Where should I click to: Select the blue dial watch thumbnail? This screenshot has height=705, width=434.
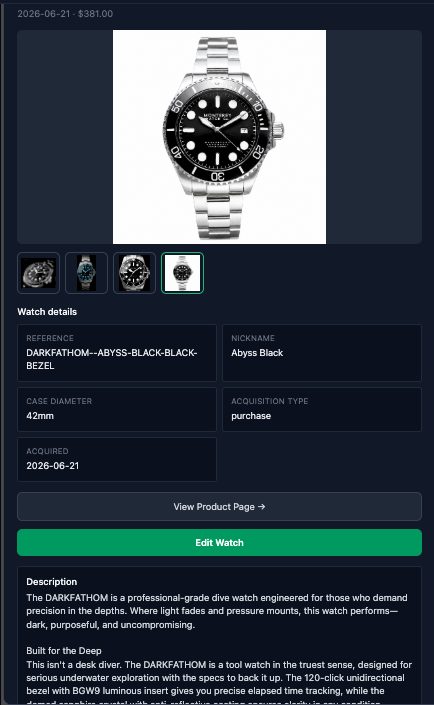(86, 273)
